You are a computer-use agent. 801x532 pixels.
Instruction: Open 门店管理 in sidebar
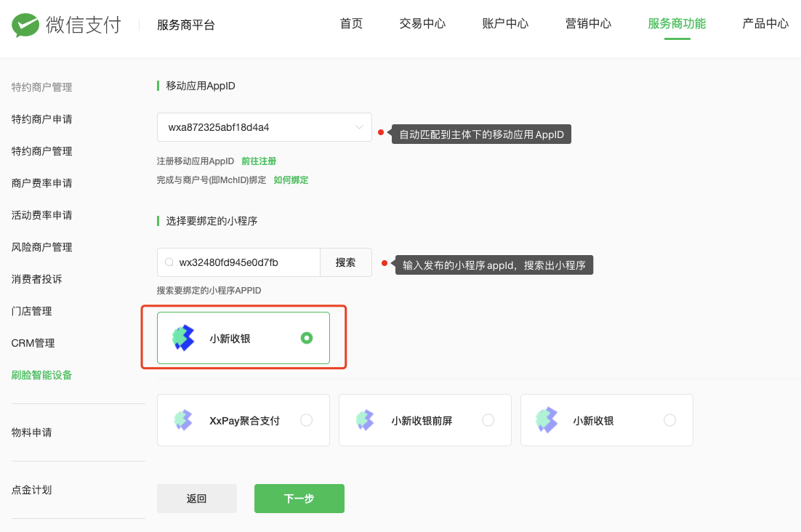(32, 311)
